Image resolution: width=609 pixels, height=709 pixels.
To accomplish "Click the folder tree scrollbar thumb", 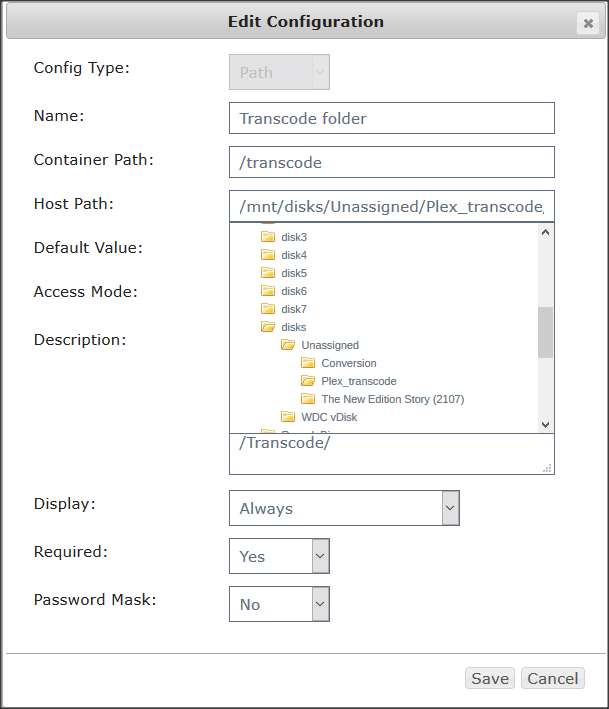I will tap(545, 332).
